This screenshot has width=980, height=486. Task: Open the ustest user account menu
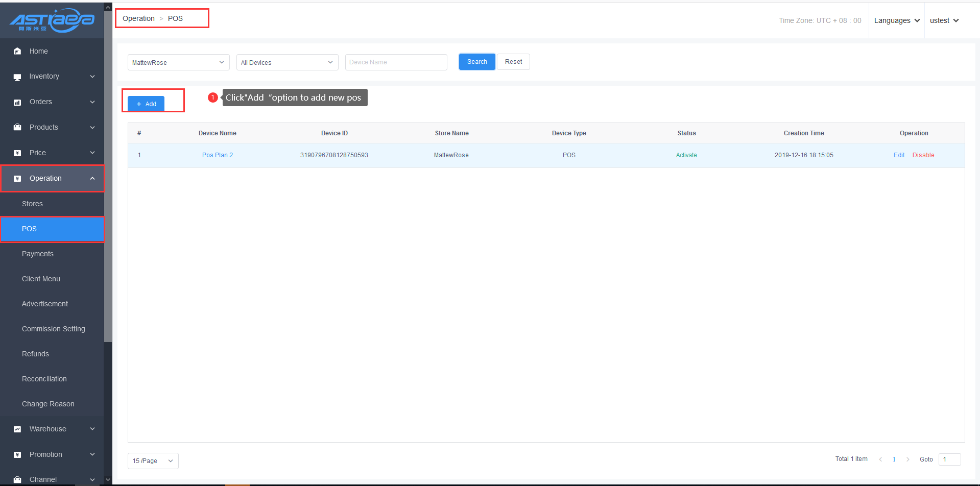tap(944, 20)
